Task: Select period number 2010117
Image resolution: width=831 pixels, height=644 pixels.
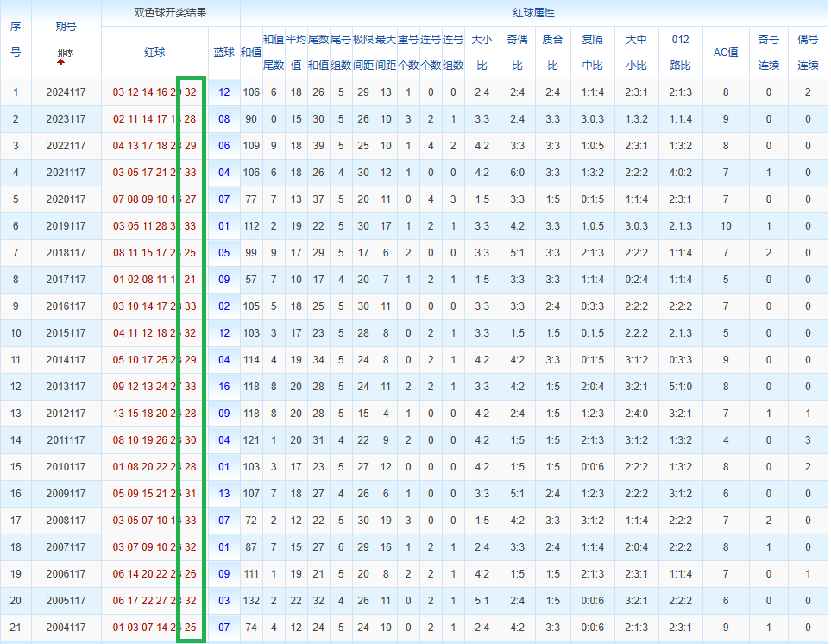Action: 66,467
